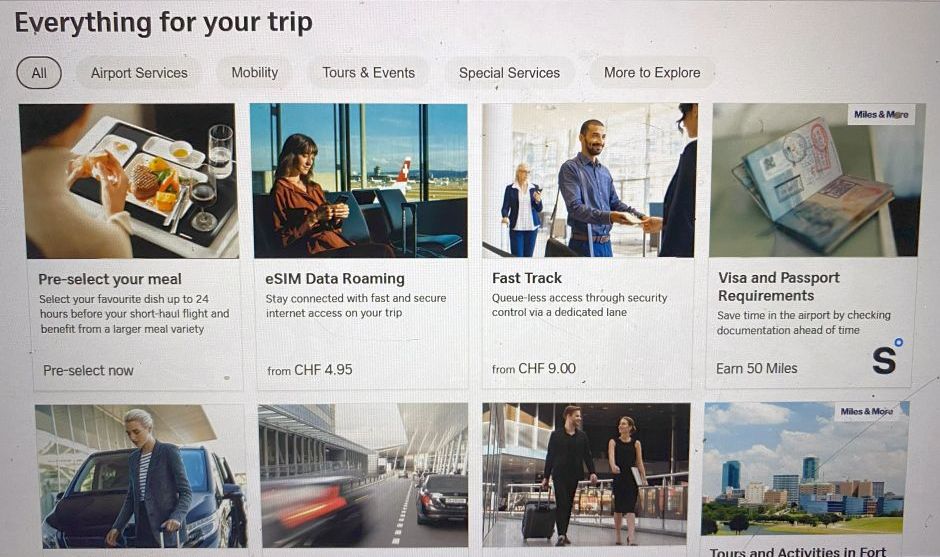Click the couple walking with suitcase photo
The image size is (940, 557).
pyautogui.click(x=586, y=474)
